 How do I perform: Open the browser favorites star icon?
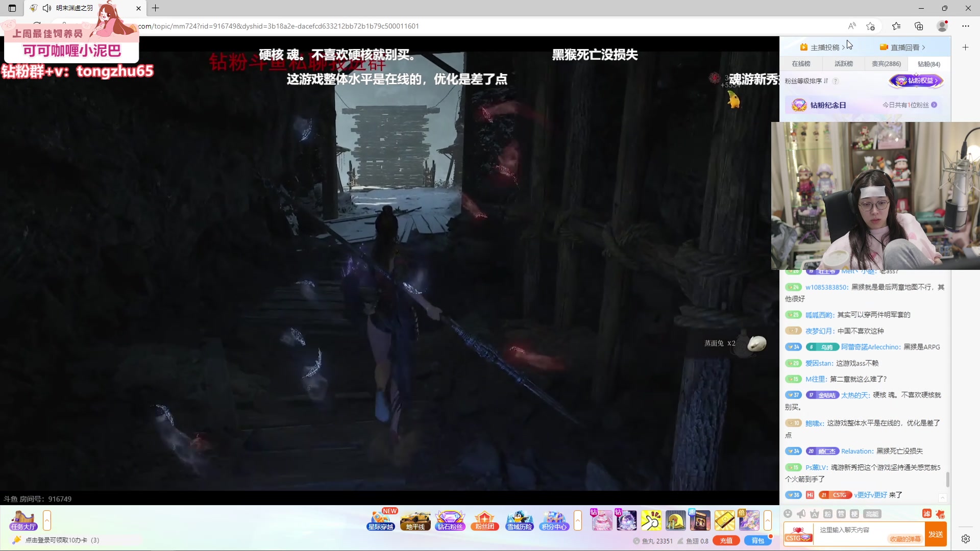[896, 26]
